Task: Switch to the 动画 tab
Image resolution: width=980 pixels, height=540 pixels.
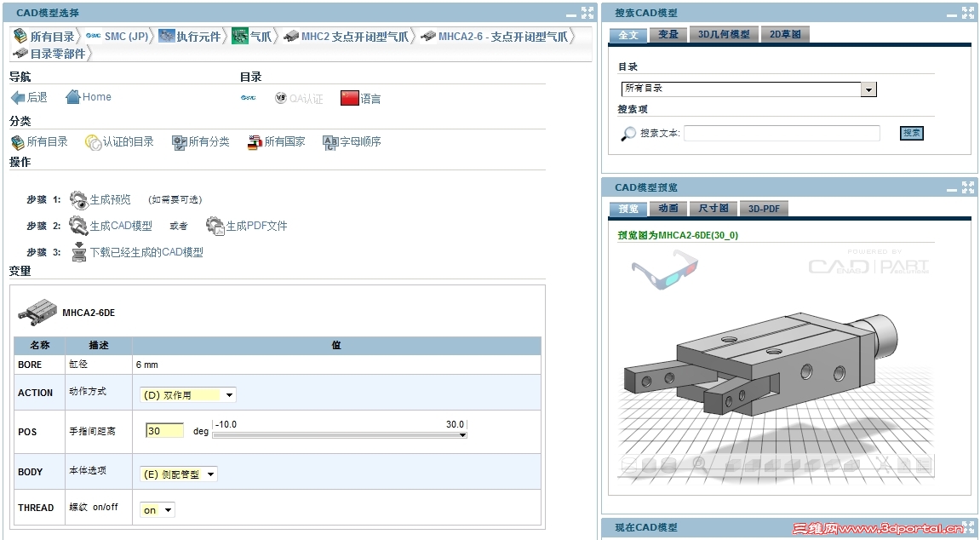Action: [668, 209]
